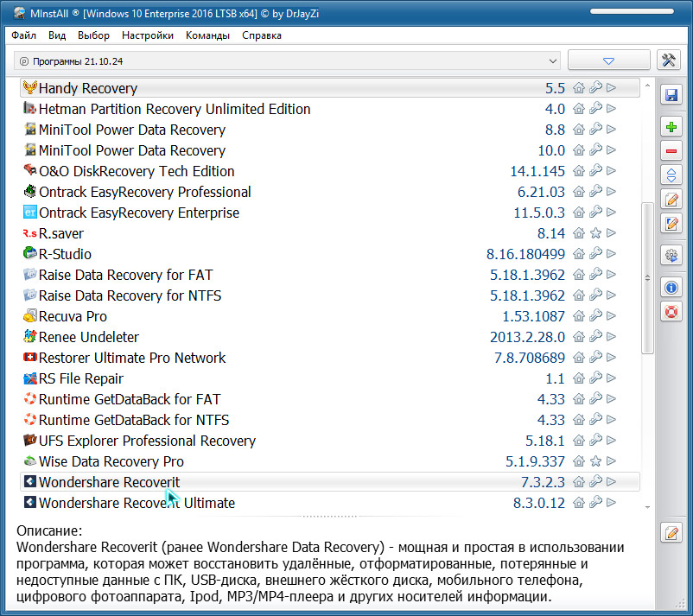Select Hetman Partition Recovery Unlimited Edition entry
This screenshot has height=616, width=693.
[x=175, y=109]
